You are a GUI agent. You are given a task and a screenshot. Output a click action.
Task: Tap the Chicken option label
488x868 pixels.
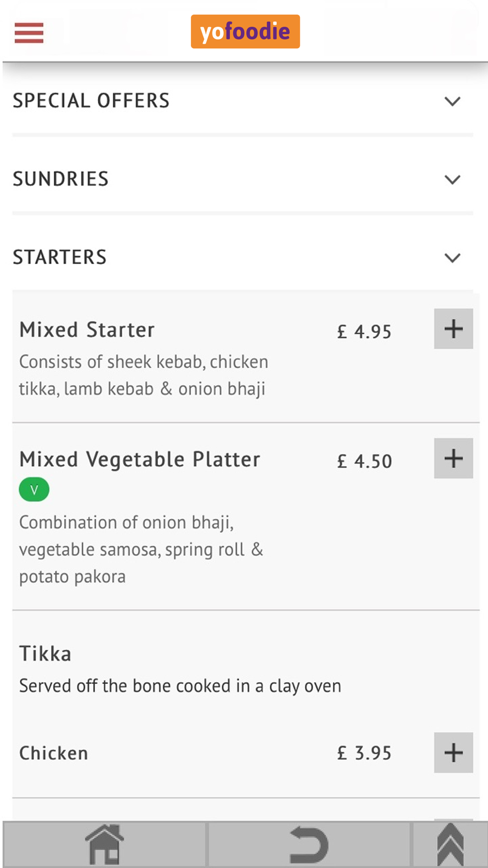pyautogui.click(x=54, y=753)
